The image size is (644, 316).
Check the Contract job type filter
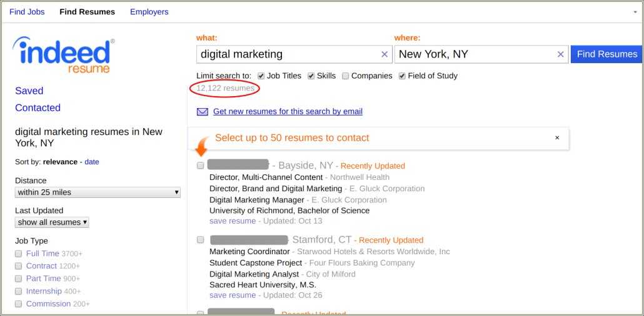pos(19,266)
